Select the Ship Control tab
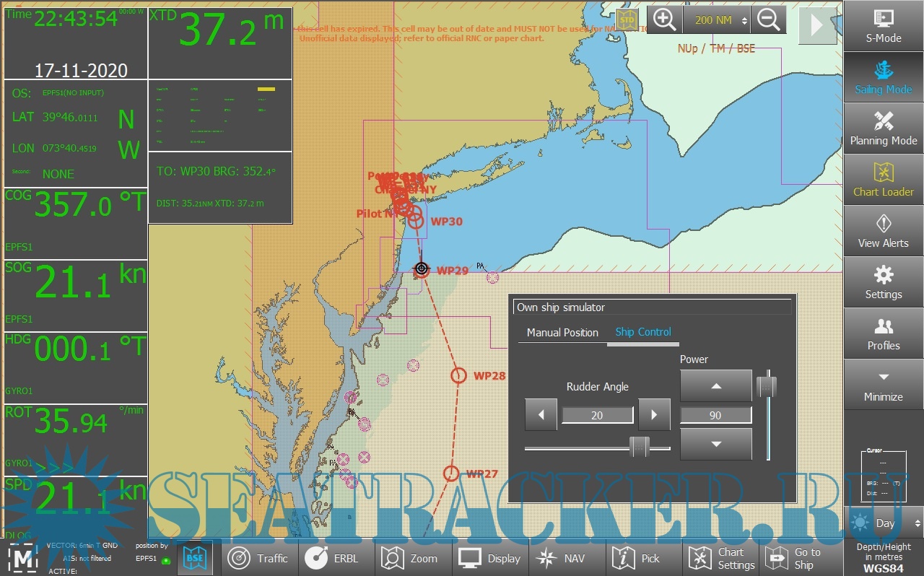 click(x=642, y=332)
